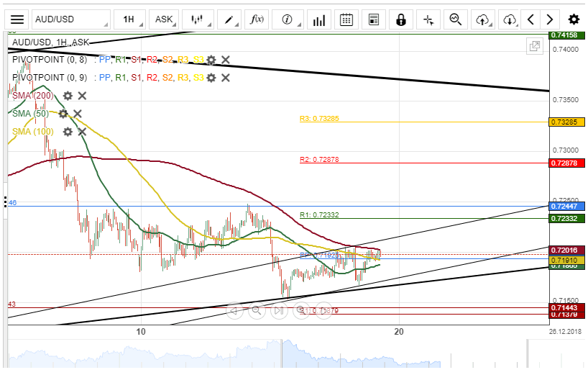This screenshot has height=375, width=588.
Task: Open SMA (200) settings gear
Action: click(x=68, y=96)
